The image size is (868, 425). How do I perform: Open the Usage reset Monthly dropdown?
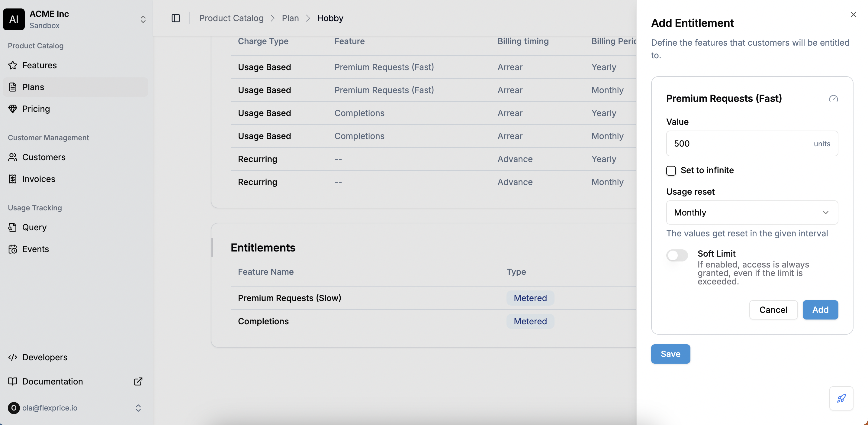[752, 212]
